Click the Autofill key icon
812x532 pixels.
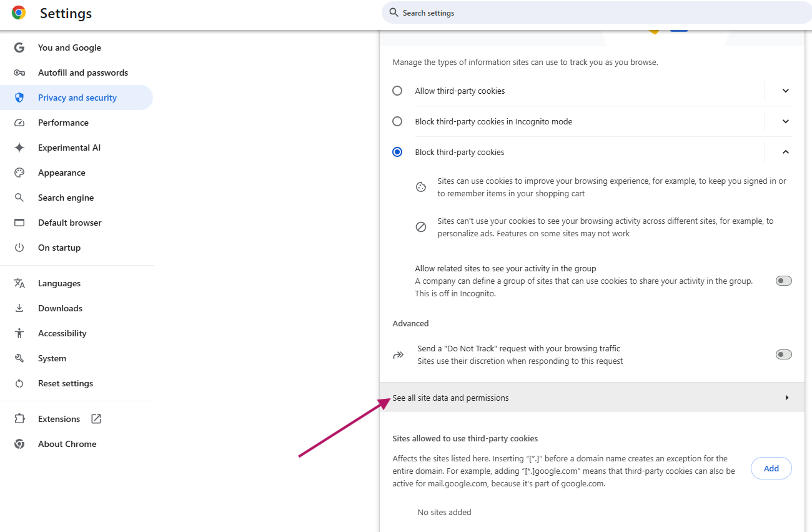tap(19, 73)
